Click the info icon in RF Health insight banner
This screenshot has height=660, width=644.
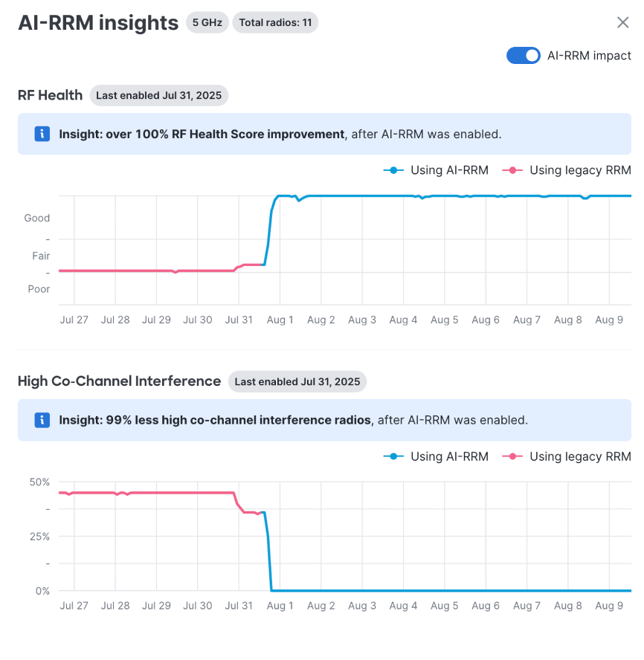(x=42, y=134)
